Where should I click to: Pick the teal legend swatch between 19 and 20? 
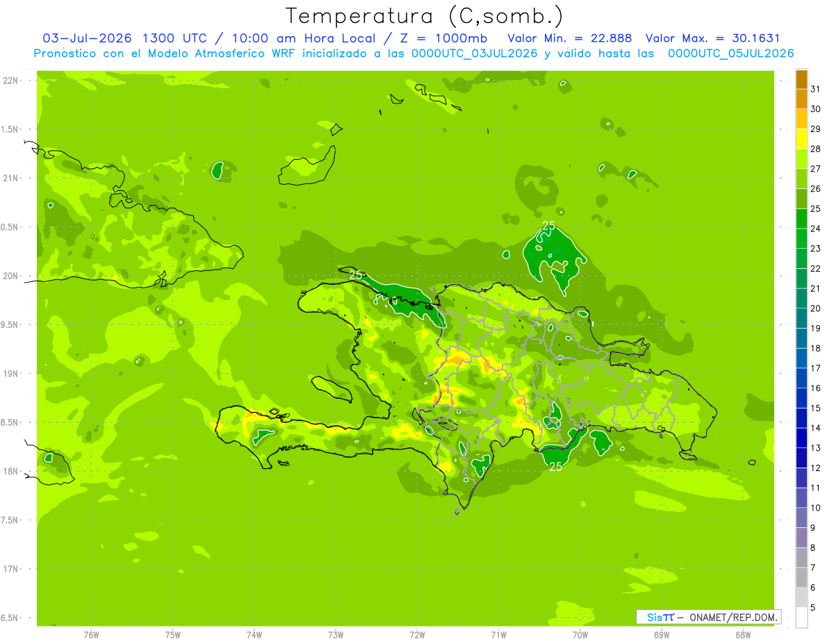801,319
